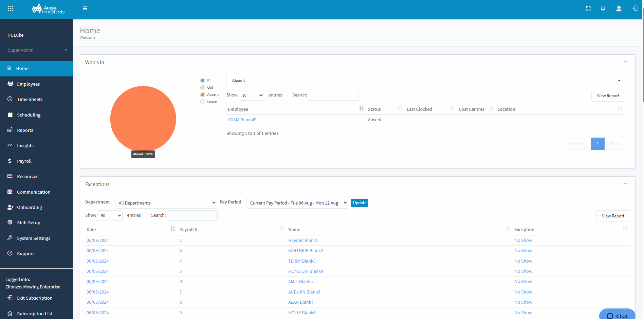Navigate to the Reports section
The width and height of the screenshot is (644, 319).
tap(25, 130)
